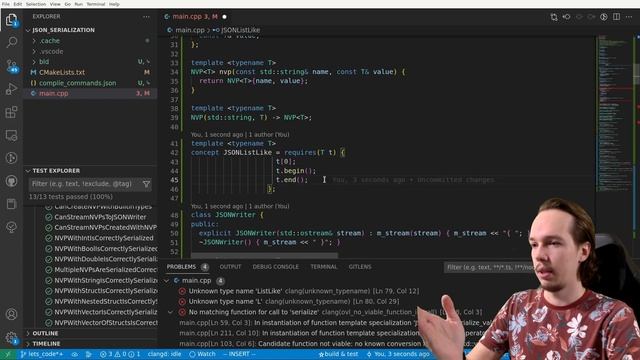Open the Extensions view

click(x=11, y=112)
